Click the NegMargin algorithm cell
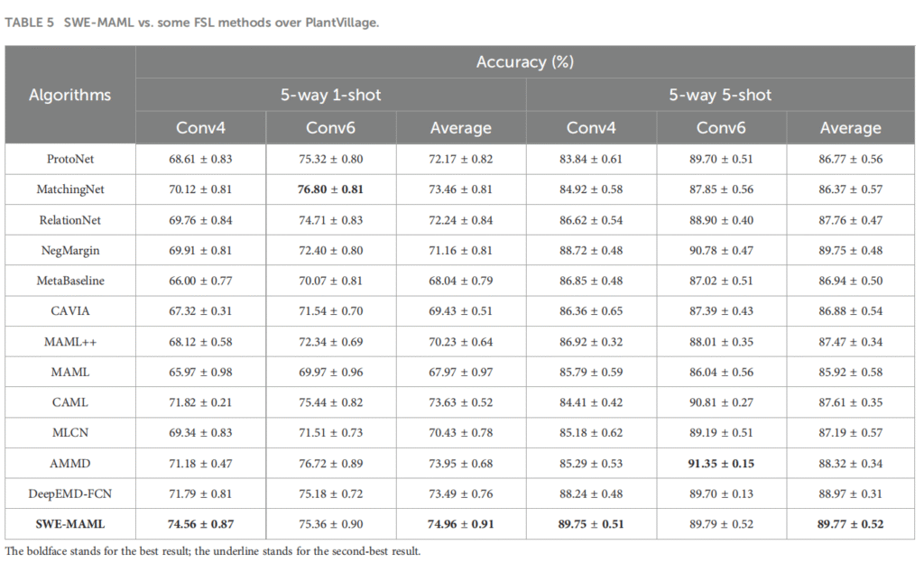This screenshot has height=572, width=924. pos(70,250)
